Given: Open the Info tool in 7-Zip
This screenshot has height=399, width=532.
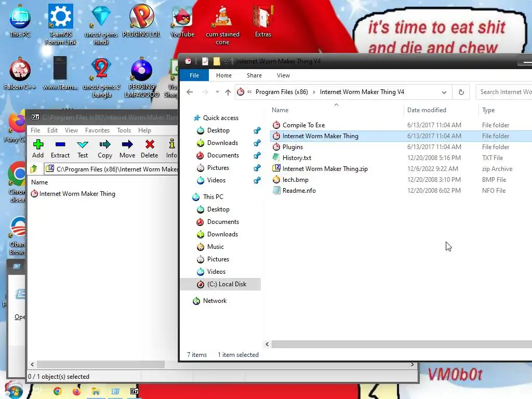Looking at the screenshot, I should tap(171, 149).
